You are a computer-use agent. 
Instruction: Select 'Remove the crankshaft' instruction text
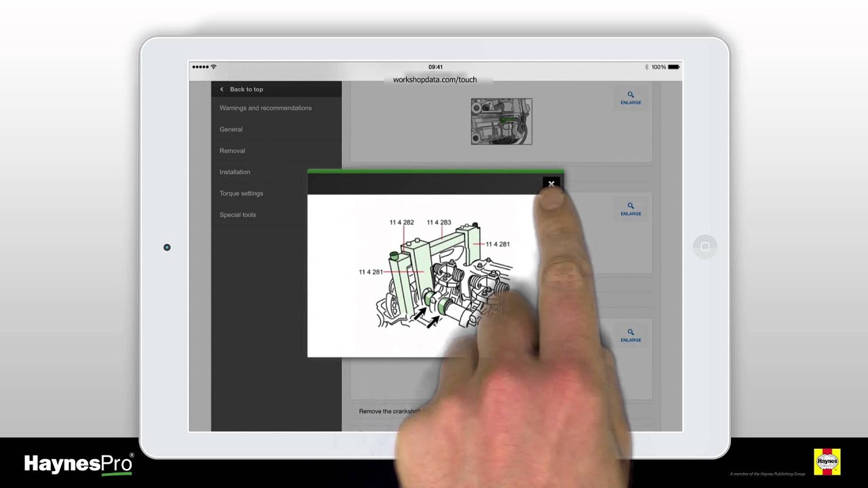coord(391,411)
